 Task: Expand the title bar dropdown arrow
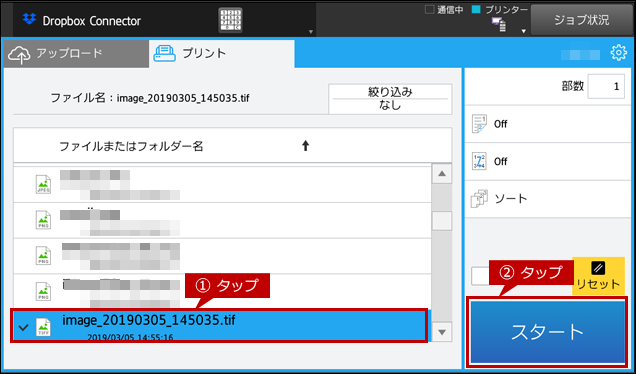pos(311,32)
